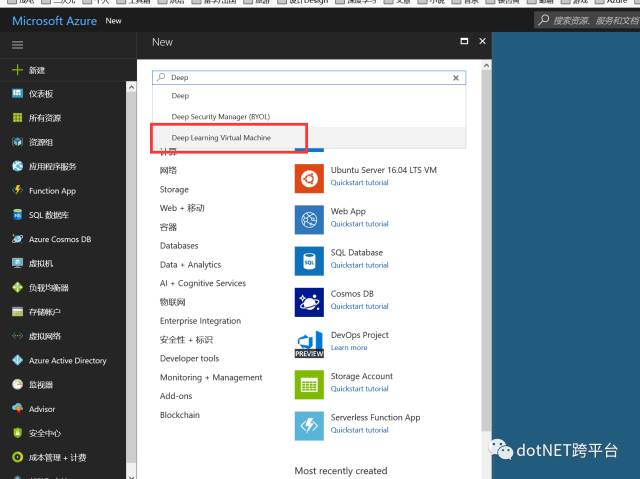Open the Load balancers (负载均衡器) icon
Image resolution: width=640 pixels, height=479 pixels.
pyautogui.click(x=17, y=287)
